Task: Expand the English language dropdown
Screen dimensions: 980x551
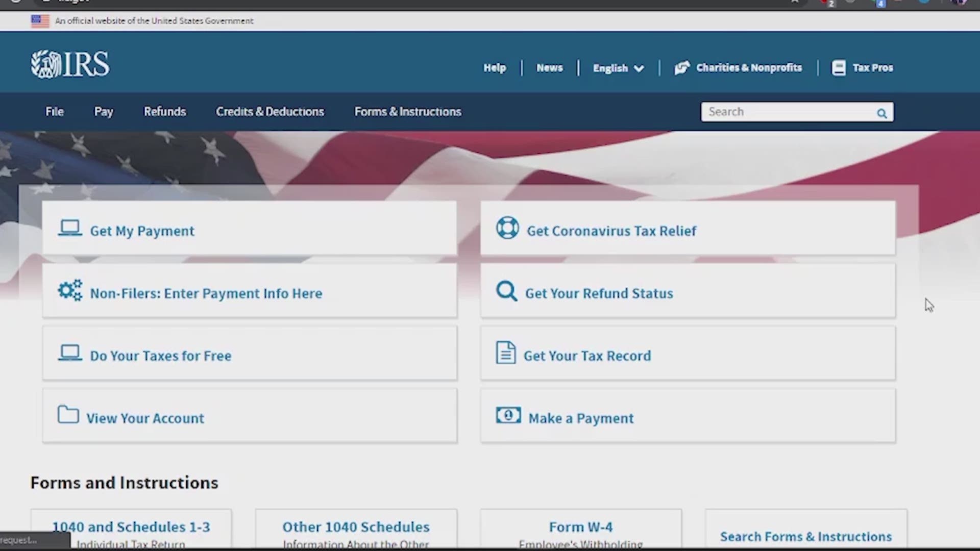Action: pyautogui.click(x=618, y=68)
